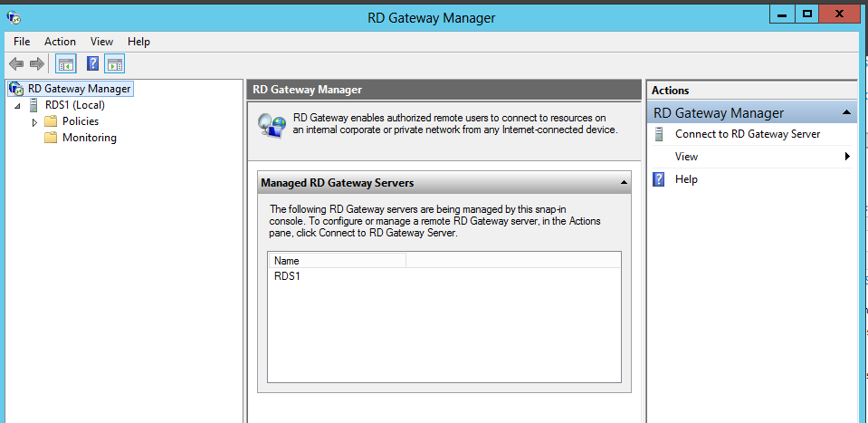868x423 pixels.
Task: Click the RD Gateway Manager title bar icon
Action: pos(14,18)
